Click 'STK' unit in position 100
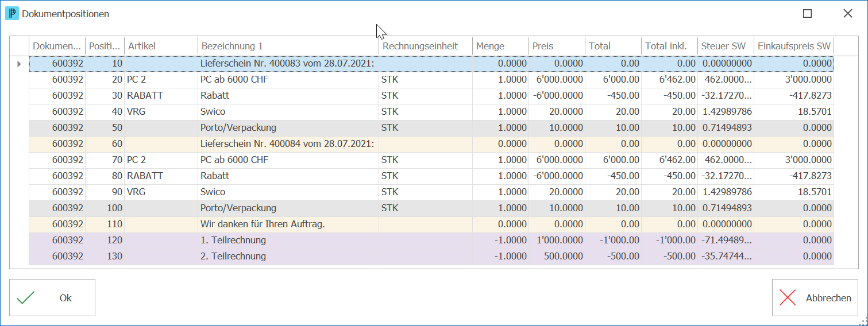The width and height of the screenshot is (868, 326). [389, 208]
